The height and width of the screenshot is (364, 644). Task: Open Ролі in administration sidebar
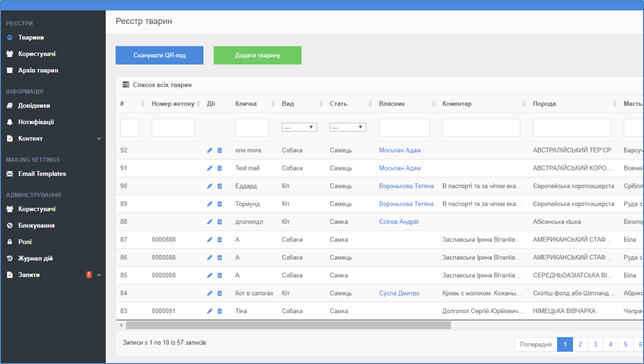[25, 242]
